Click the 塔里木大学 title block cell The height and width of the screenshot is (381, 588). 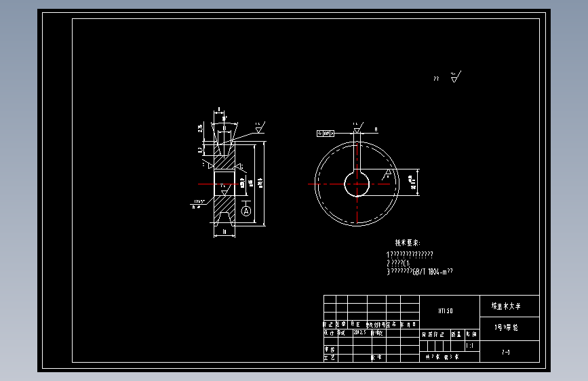click(x=509, y=306)
